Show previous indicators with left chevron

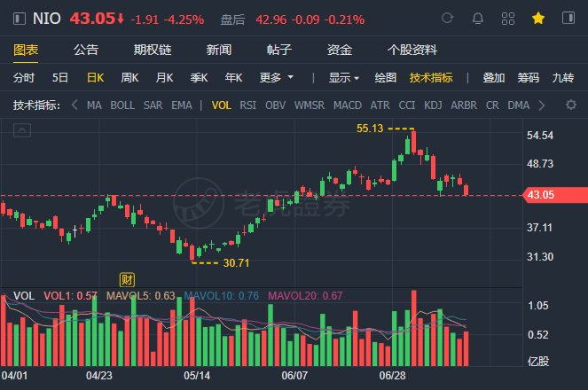(74, 105)
